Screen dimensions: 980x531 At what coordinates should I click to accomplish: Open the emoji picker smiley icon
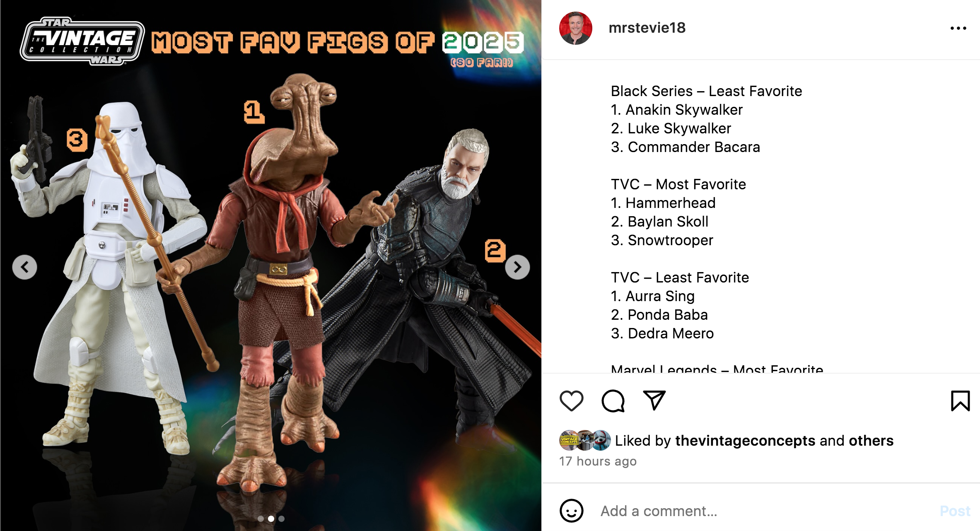[571, 510]
